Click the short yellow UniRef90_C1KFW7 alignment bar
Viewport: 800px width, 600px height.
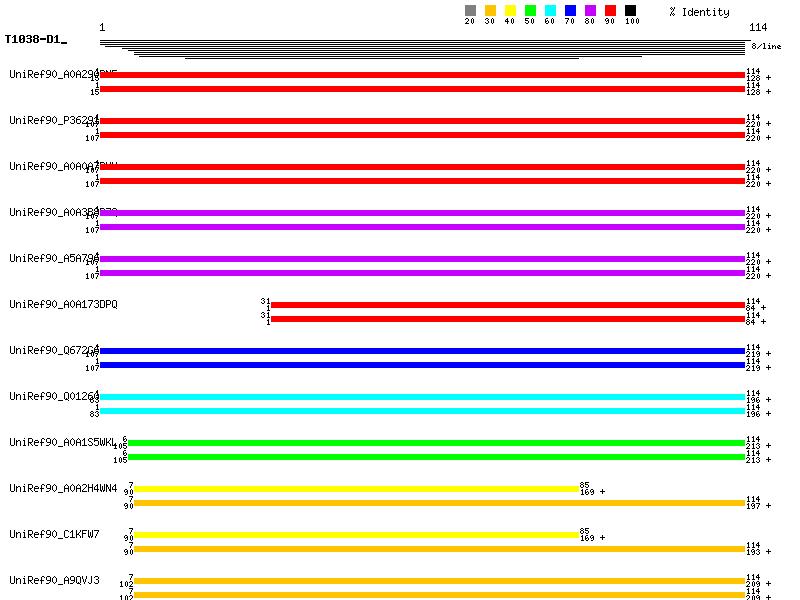pyautogui.click(x=356, y=535)
